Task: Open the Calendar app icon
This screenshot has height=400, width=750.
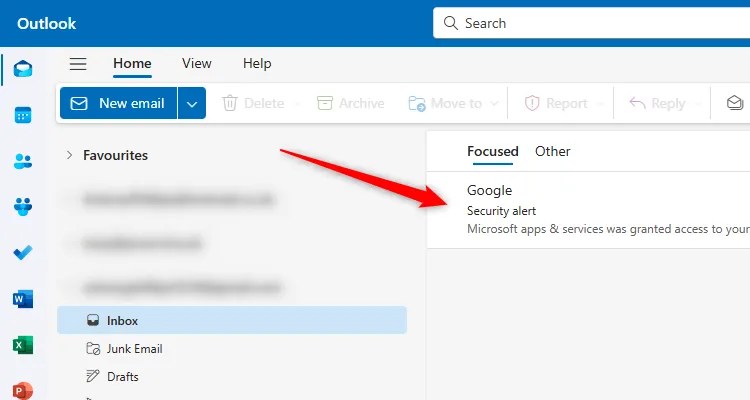Action: point(23,115)
